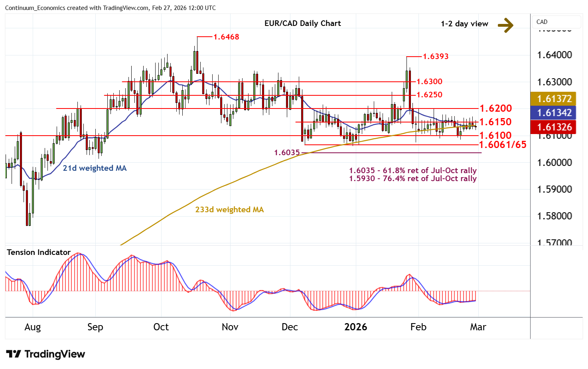Click the 1.6100 support label

495,136
